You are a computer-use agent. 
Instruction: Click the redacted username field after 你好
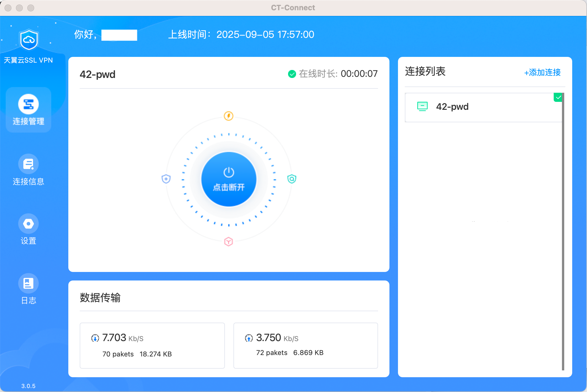[119, 35]
